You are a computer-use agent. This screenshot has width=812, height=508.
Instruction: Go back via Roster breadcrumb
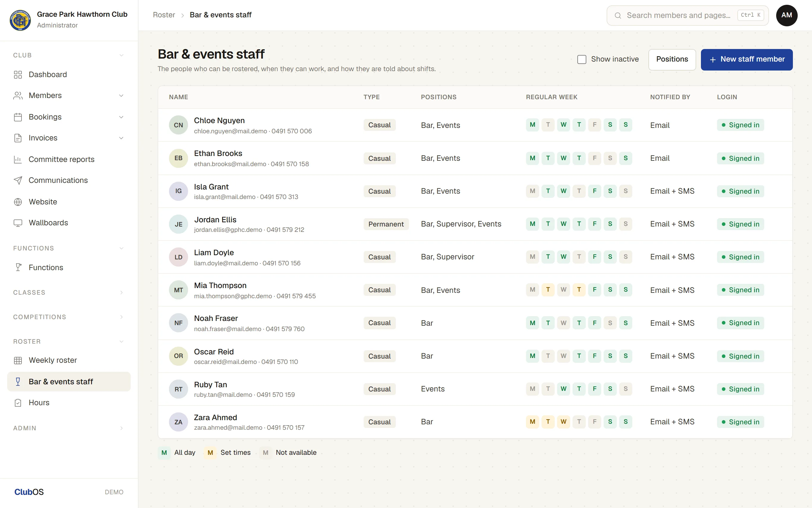[x=164, y=15]
